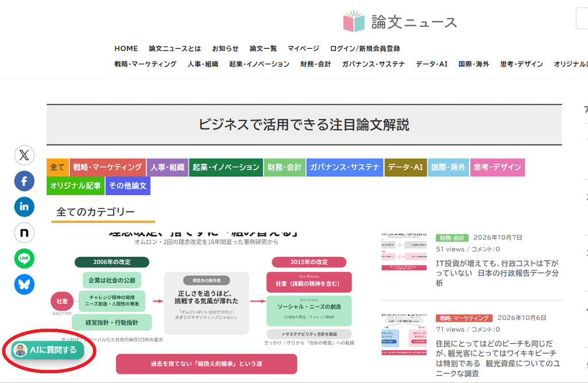This screenshot has width=588, height=383.
Task: Click the 51 views / コメント:0 text
Action: 467,249
